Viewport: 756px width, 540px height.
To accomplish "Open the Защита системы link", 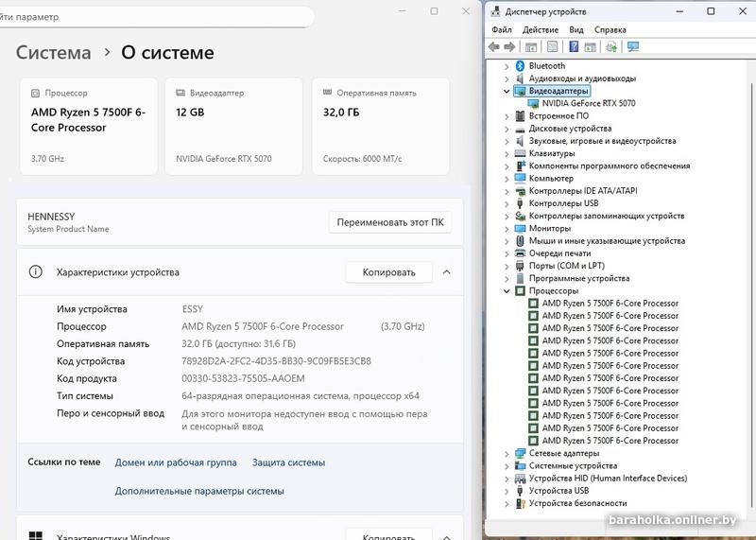I will point(288,462).
